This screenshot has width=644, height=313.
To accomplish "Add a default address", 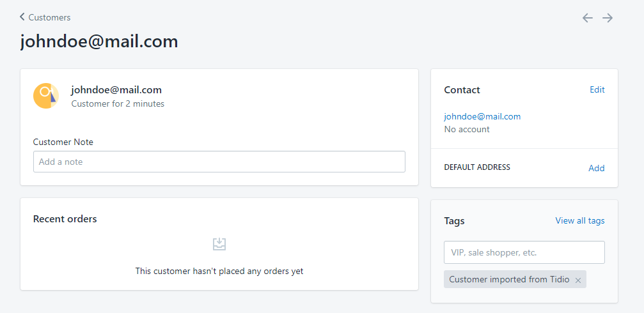I will 597,168.
